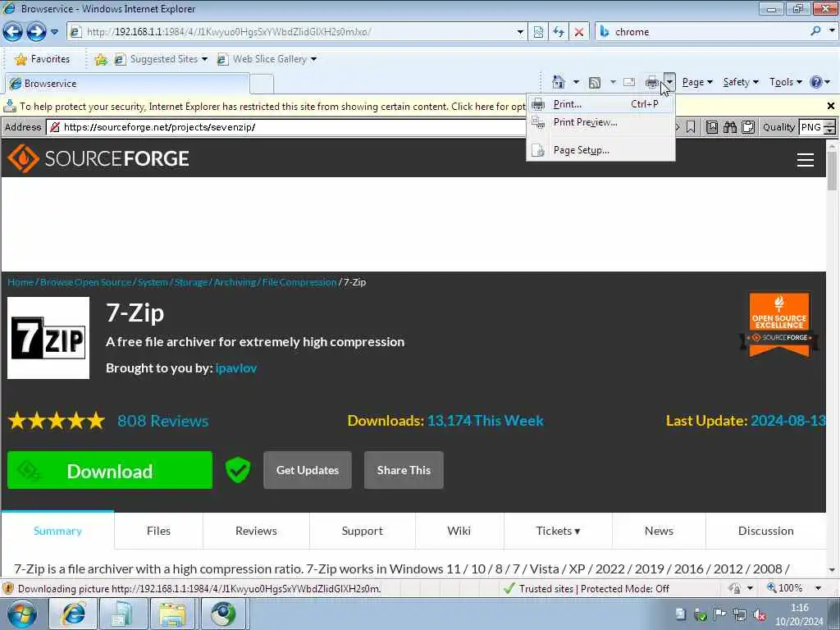Image resolution: width=840 pixels, height=630 pixels.
Task: Adjust the Quality PNG stepper arrows
Action: (x=830, y=127)
